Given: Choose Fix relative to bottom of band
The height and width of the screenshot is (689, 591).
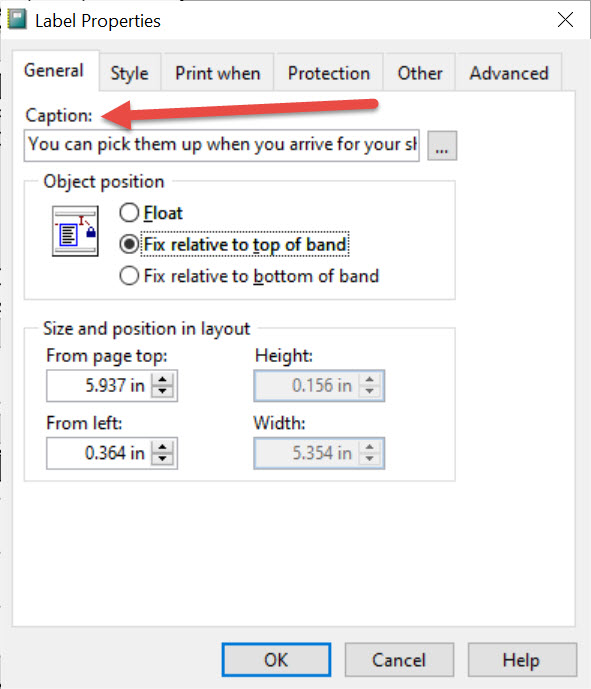Looking at the screenshot, I should pyautogui.click(x=249, y=276).
